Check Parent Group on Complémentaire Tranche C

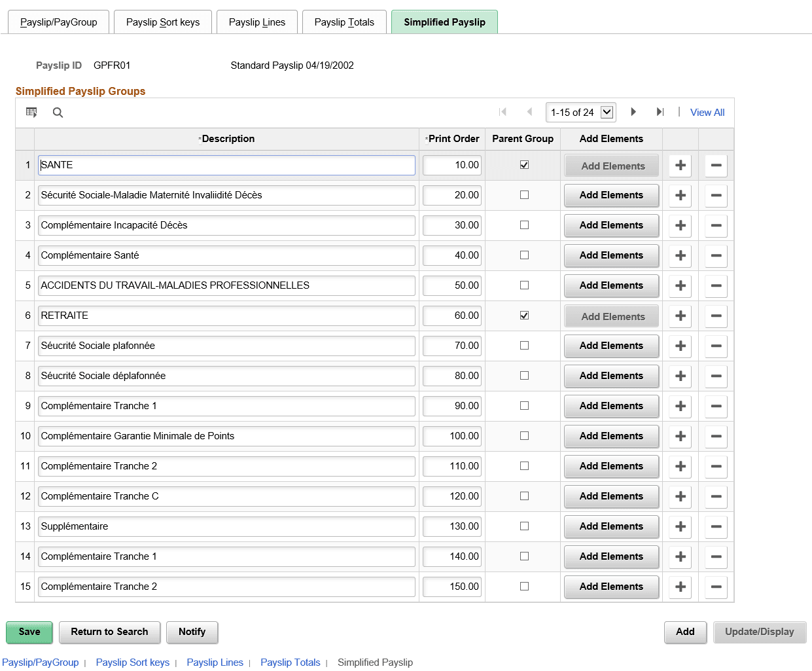click(x=523, y=496)
